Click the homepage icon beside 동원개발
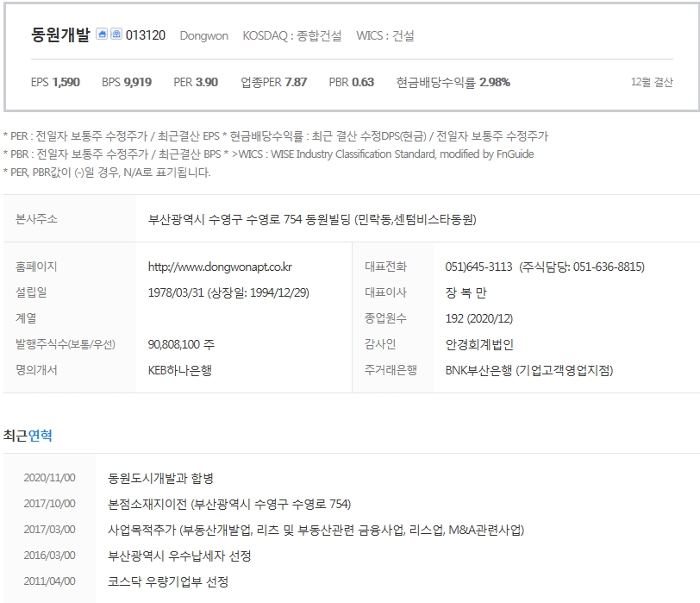This screenshot has height=603, width=700. (102, 34)
